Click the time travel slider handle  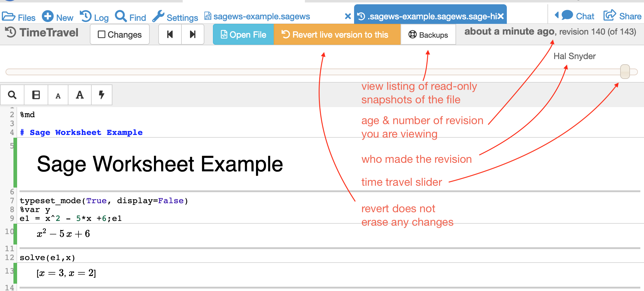(x=625, y=72)
